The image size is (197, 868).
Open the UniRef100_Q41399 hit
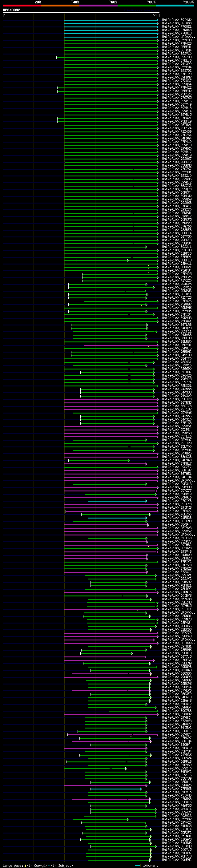pos(176,64)
